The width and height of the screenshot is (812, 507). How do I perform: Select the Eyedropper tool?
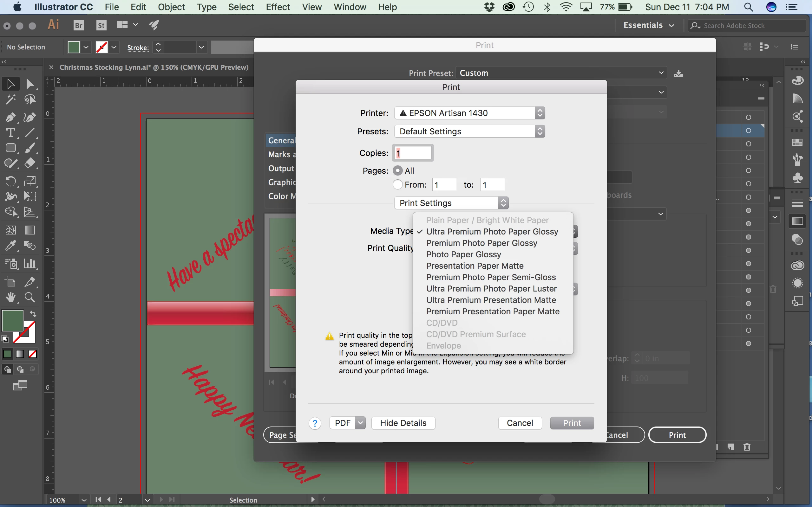(10, 246)
